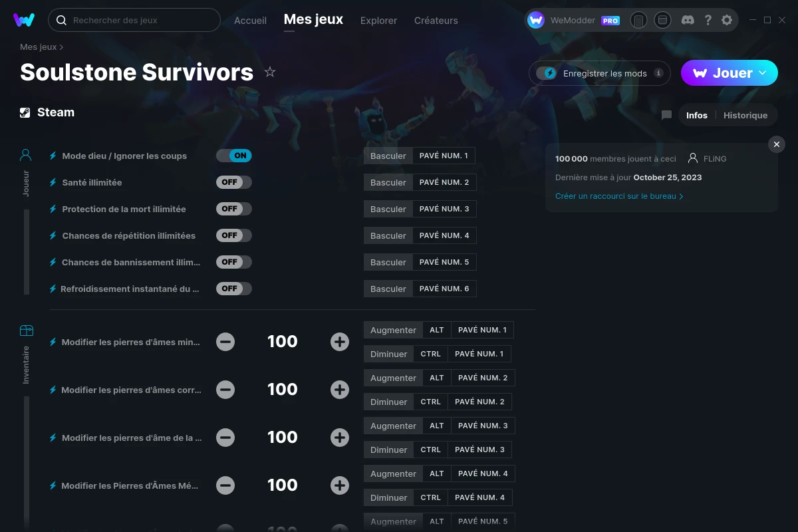Click Basculer hotkey for Mode dieu
798x532 pixels.
(388, 156)
